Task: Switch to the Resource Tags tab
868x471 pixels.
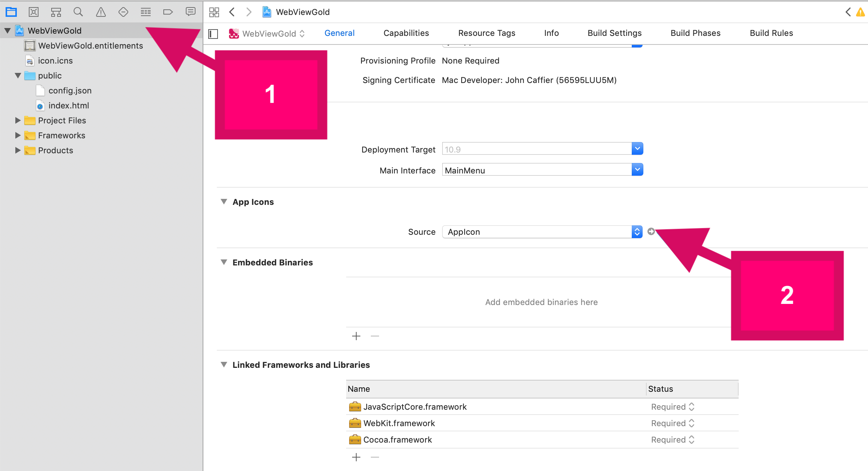Action: click(x=487, y=33)
